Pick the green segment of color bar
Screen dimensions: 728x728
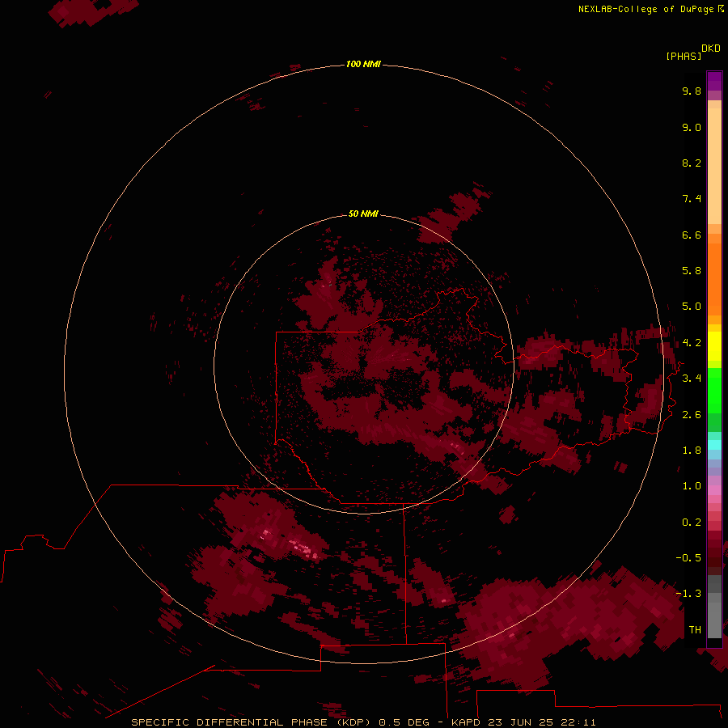pos(714,390)
